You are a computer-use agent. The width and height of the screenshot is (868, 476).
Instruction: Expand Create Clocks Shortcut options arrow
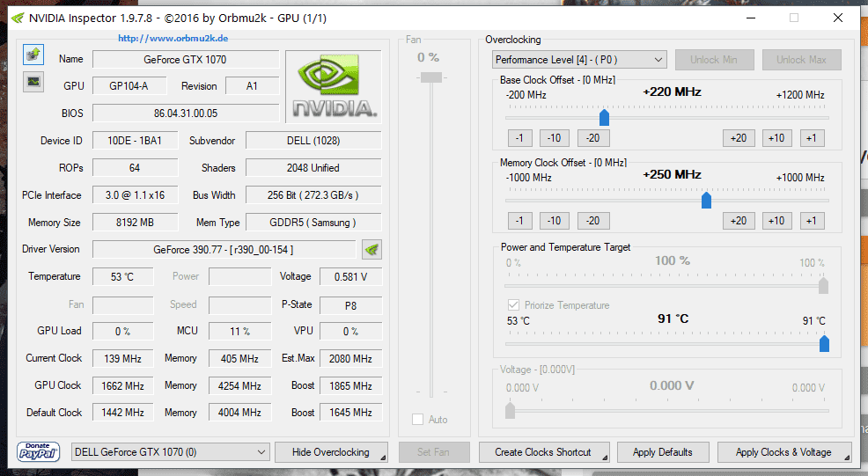[x=605, y=458]
